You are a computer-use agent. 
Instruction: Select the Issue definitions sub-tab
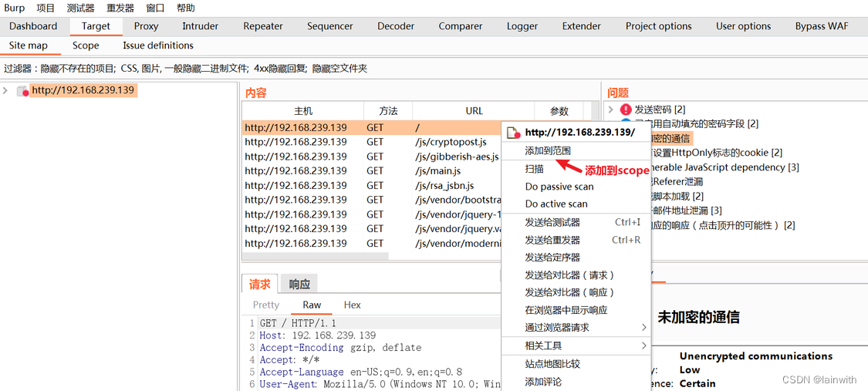(x=158, y=46)
